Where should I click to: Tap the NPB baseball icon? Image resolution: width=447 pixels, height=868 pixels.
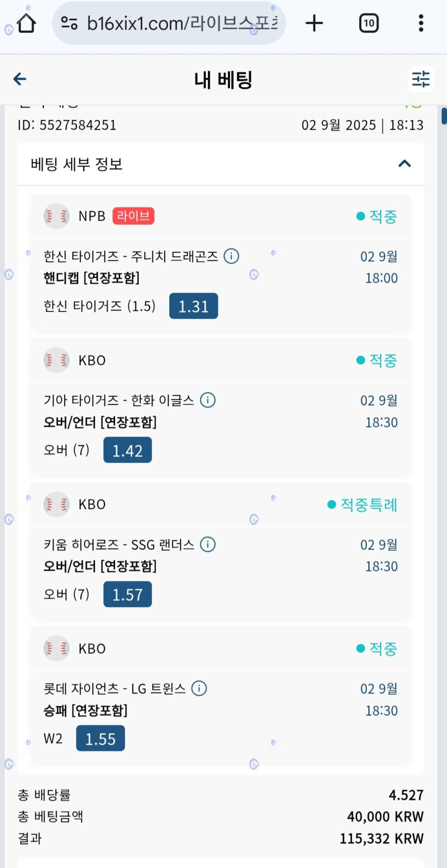[56, 216]
